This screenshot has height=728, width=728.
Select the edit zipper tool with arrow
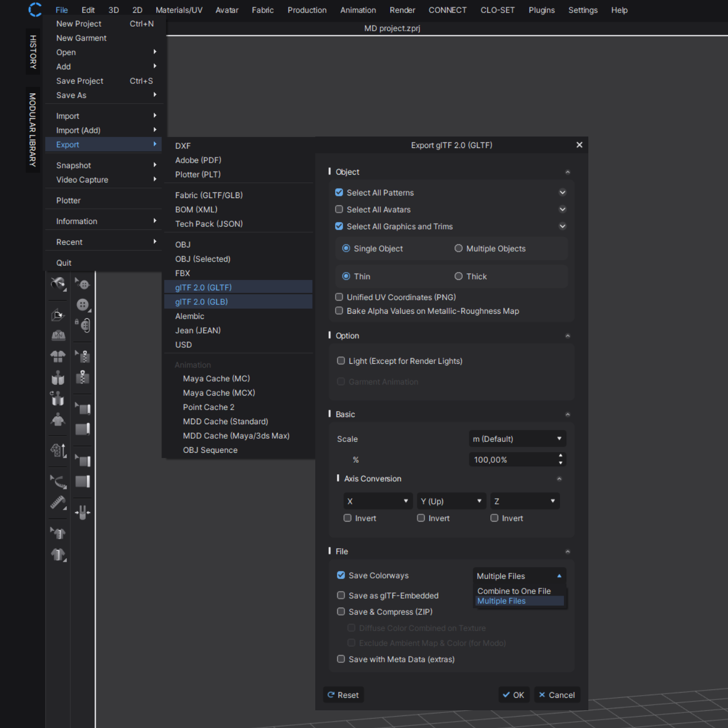[82, 356]
